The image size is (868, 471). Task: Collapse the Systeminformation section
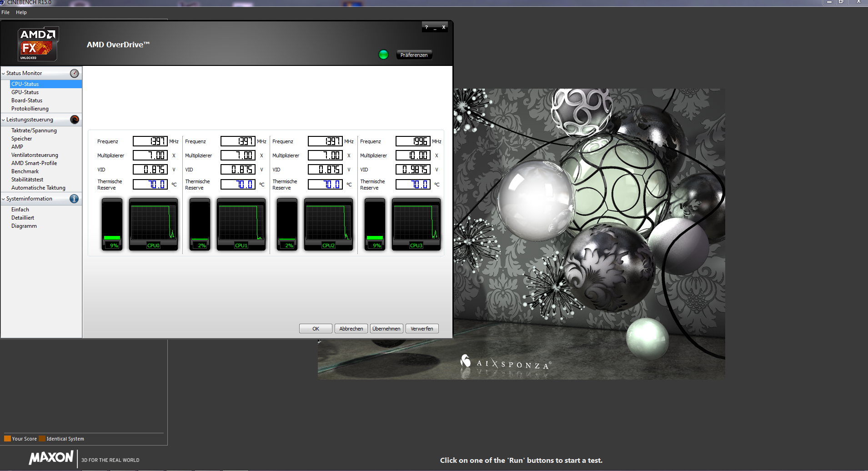[4, 199]
